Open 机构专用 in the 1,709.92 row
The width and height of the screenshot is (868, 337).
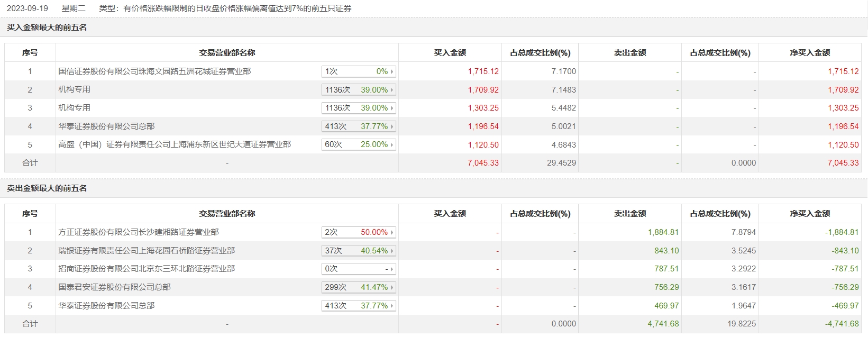click(74, 90)
